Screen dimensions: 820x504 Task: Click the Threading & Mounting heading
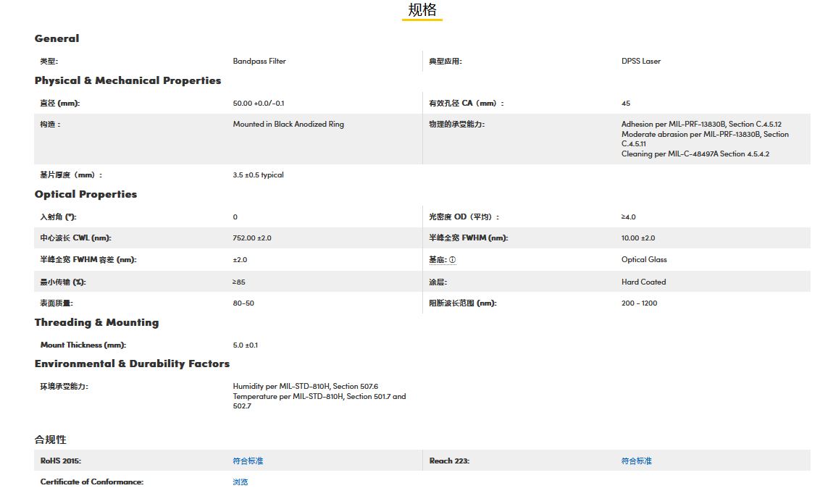tap(96, 322)
